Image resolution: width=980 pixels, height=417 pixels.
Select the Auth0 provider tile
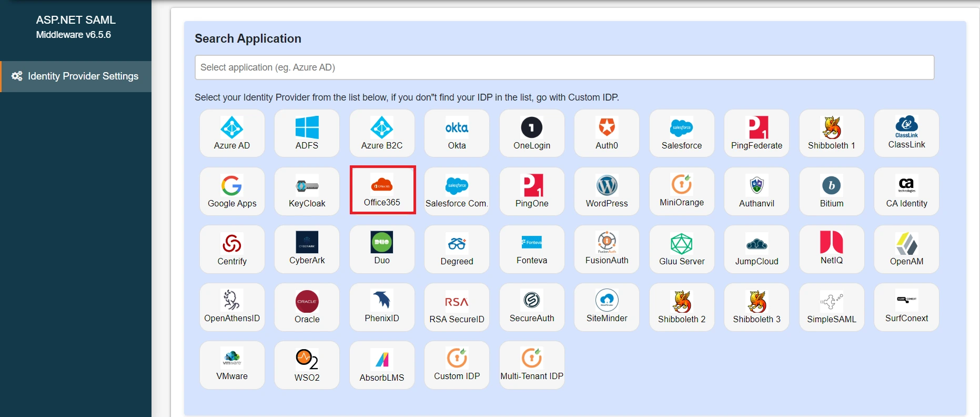607,133
